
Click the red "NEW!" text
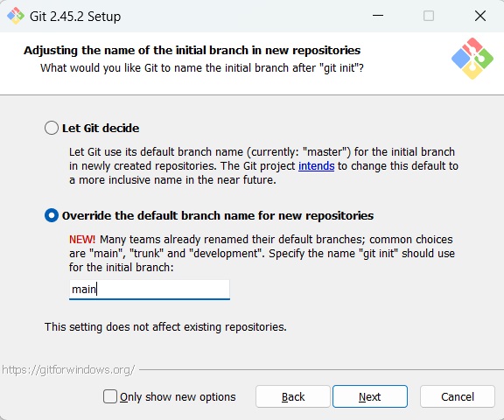82,240
